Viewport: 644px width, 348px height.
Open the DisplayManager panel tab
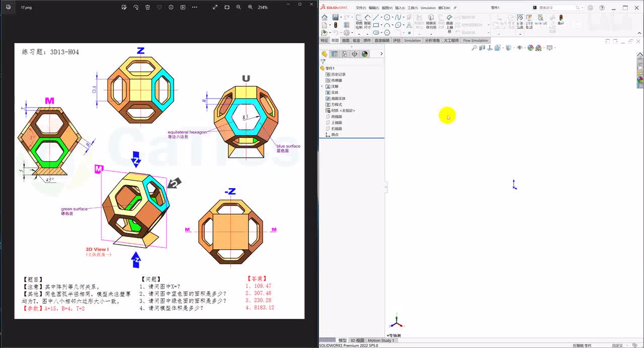tap(365, 54)
